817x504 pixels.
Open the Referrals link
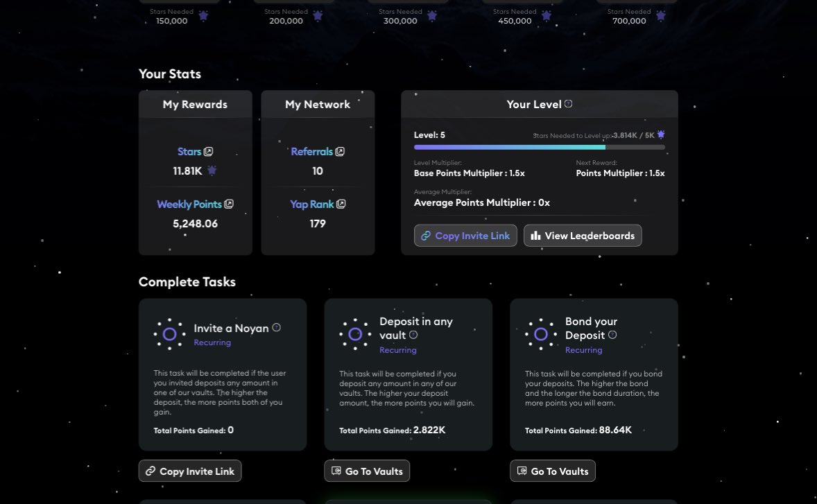coord(311,152)
